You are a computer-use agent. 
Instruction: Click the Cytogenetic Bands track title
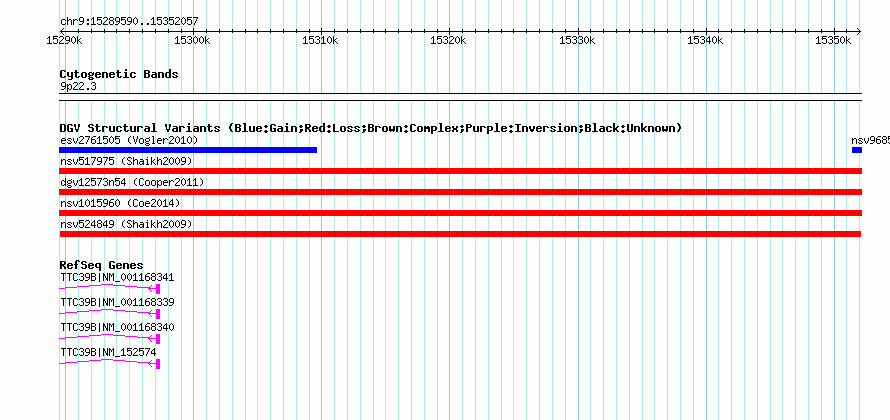pyautogui.click(x=119, y=74)
